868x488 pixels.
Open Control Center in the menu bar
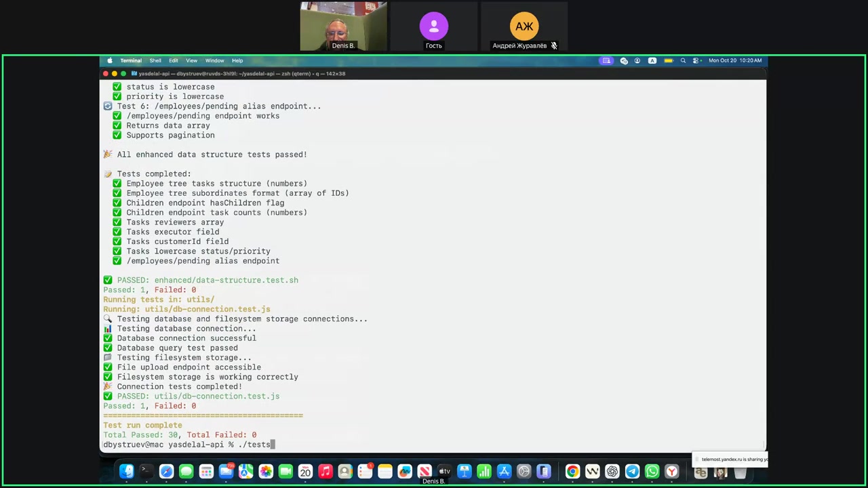pyautogui.click(x=696, y=61)
